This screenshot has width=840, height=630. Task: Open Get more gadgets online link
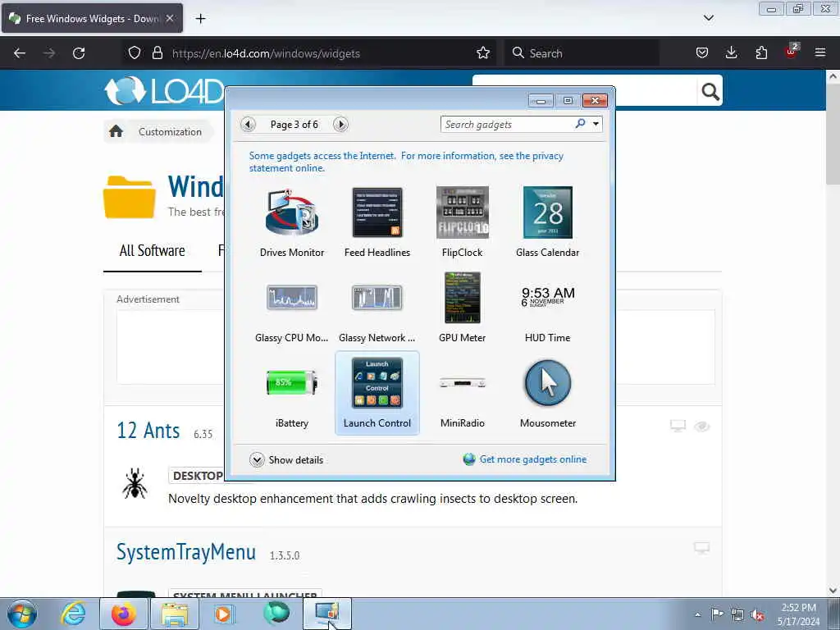coord(532,459)
